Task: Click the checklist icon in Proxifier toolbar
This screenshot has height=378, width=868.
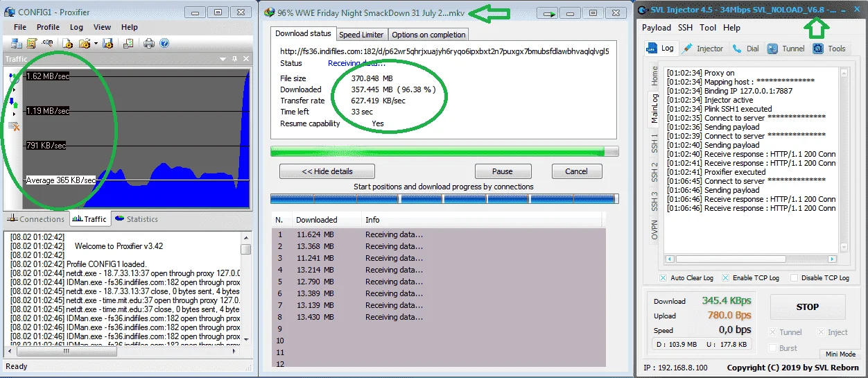Action: tap(128, 43)
